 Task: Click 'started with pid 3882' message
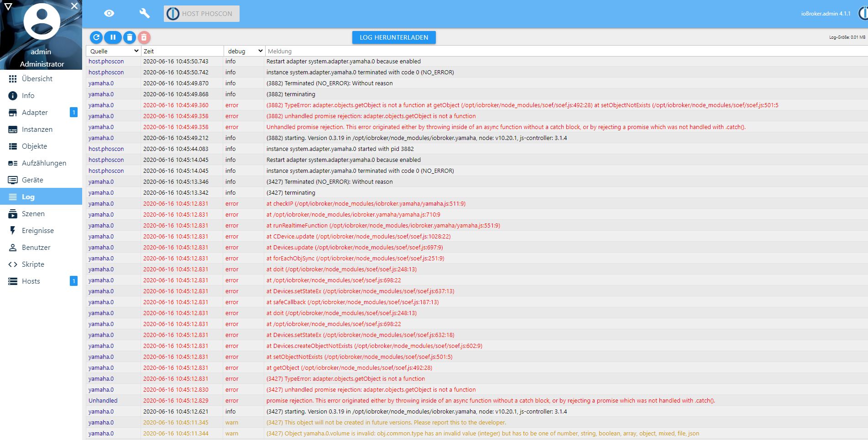(x=340, y=149)
